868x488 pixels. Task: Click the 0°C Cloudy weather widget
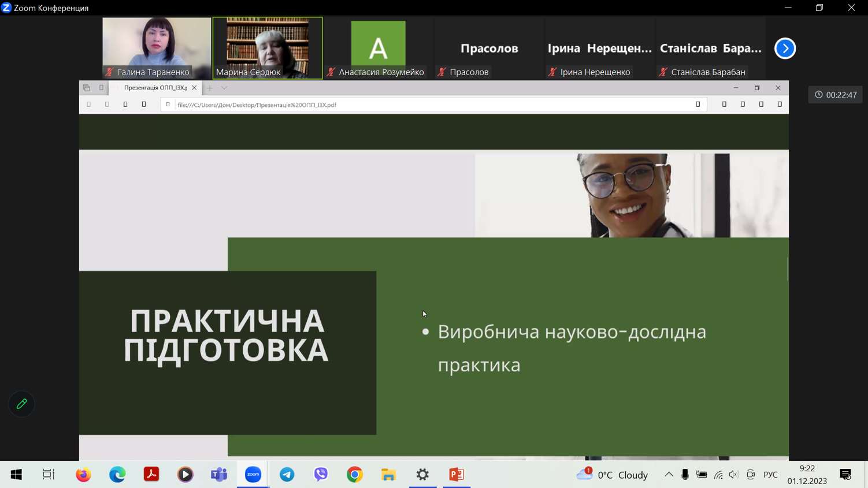(613, 475)
